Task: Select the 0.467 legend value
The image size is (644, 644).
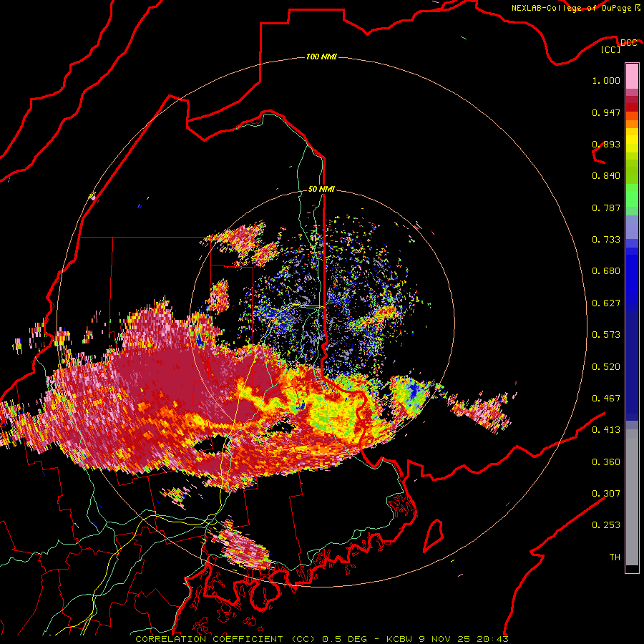Action: [606, 399]
